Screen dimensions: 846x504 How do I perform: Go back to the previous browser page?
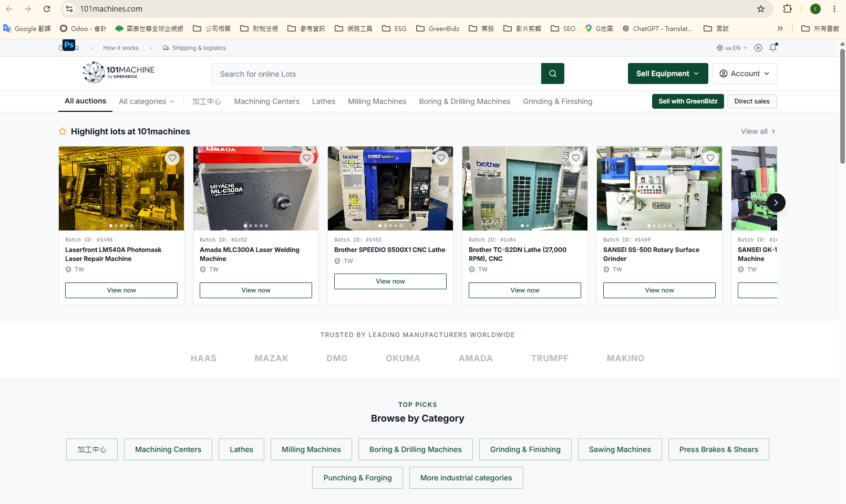9,9
